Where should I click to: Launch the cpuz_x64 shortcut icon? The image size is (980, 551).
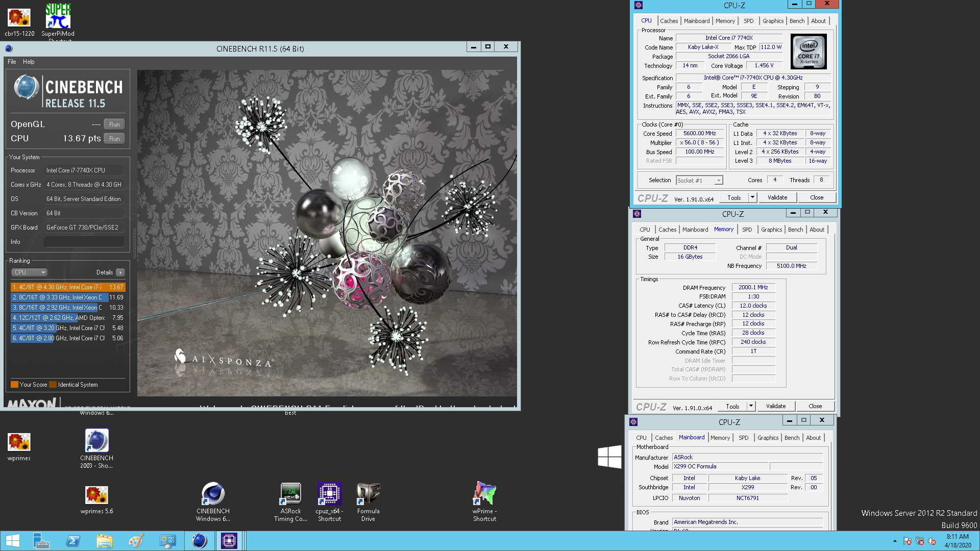(x=329, y=502)
